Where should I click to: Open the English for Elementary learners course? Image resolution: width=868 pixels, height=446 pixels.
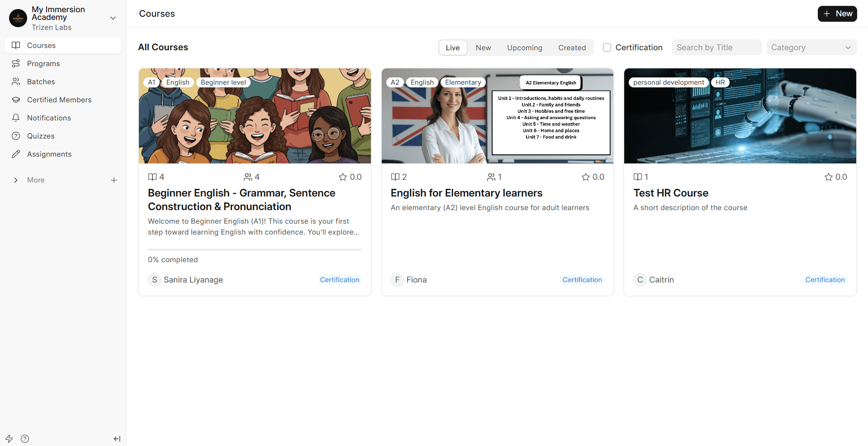[x=466, y=193]
